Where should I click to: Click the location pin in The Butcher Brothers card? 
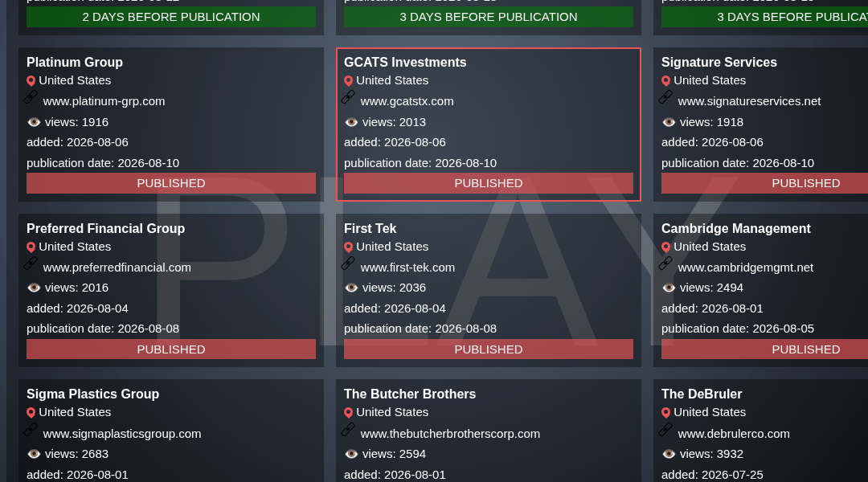(348, 413)
